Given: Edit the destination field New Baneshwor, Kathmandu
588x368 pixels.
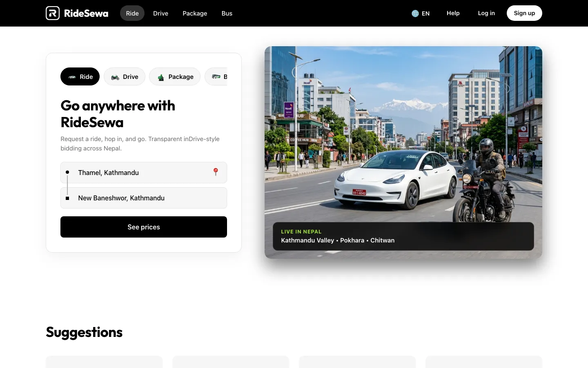Looking at the screenshot, I should 144,198.
